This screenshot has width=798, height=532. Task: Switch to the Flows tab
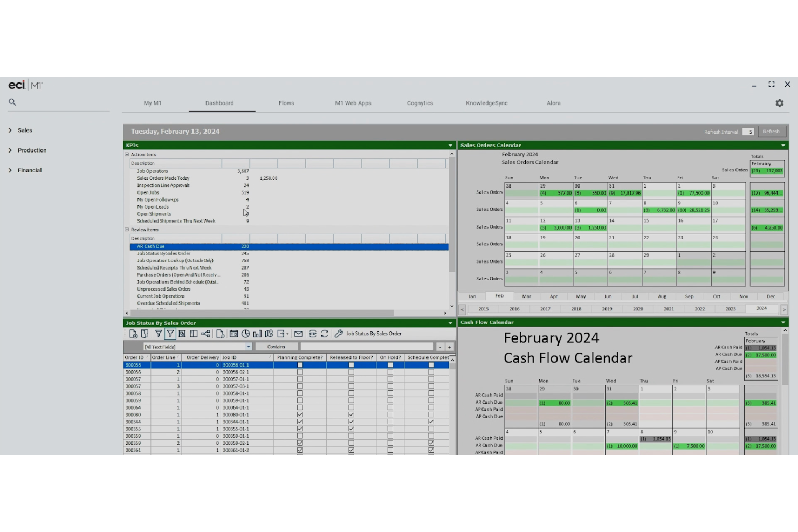point(286,103)
